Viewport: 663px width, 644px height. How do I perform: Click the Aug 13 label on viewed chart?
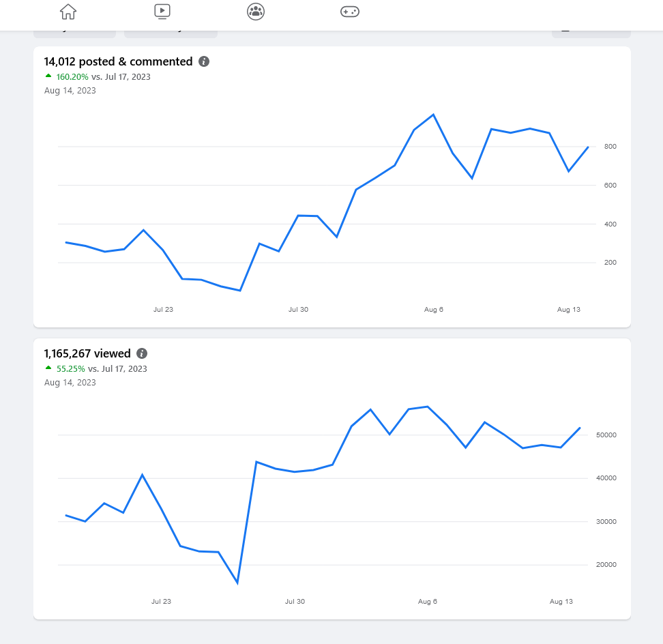(561, 601)
